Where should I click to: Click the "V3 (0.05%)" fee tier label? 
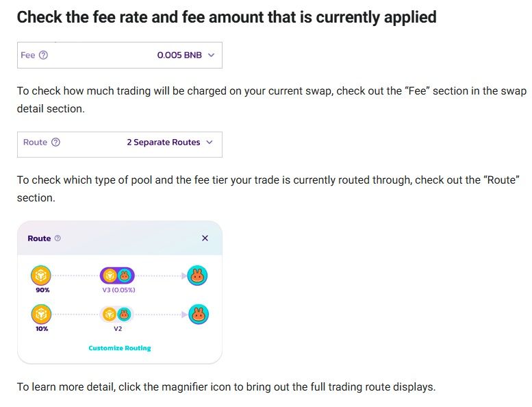coord(118,290)
